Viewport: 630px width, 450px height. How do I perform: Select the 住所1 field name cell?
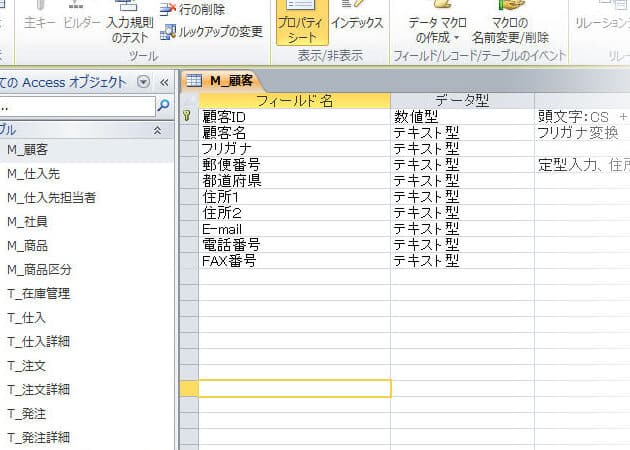click(x=295, y=197)
